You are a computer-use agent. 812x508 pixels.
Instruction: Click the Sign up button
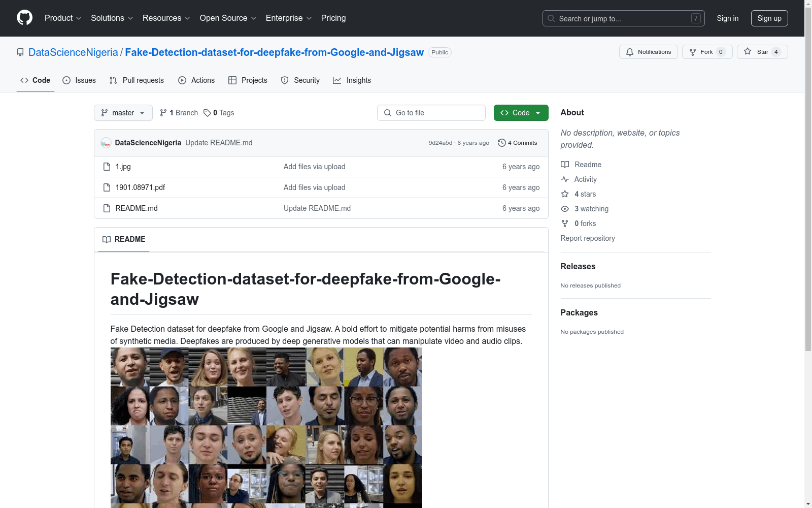point(769,18)
